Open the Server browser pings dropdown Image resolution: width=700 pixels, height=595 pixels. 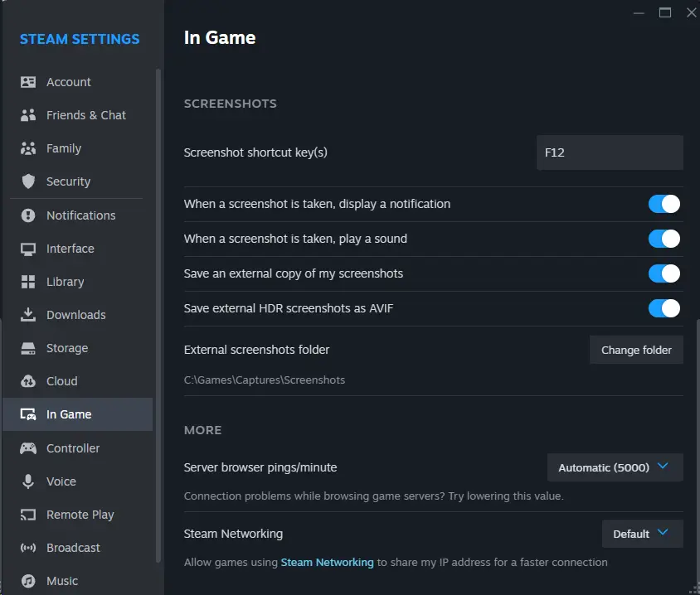[x=615, y=467]
